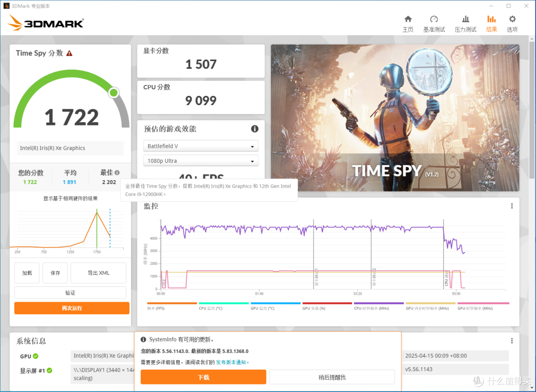536x392 pixels.
Task: Maximize the 3DMark window
Action: [509, 6]
